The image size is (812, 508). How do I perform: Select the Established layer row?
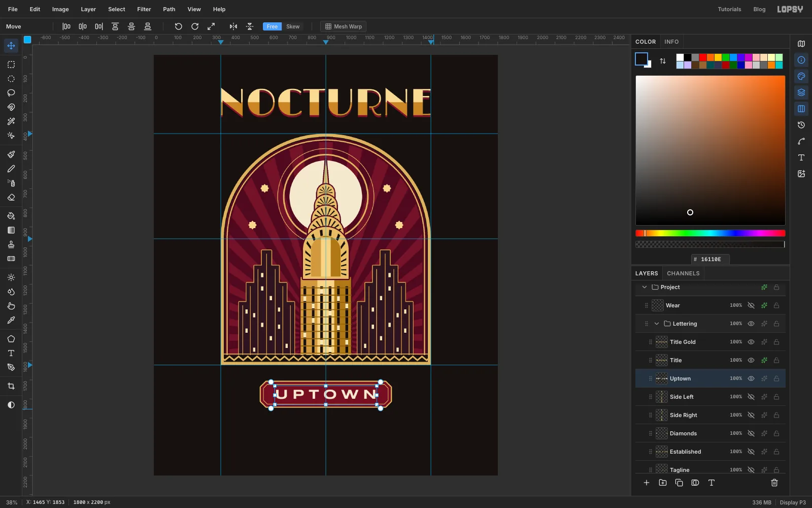coord(710,452)
